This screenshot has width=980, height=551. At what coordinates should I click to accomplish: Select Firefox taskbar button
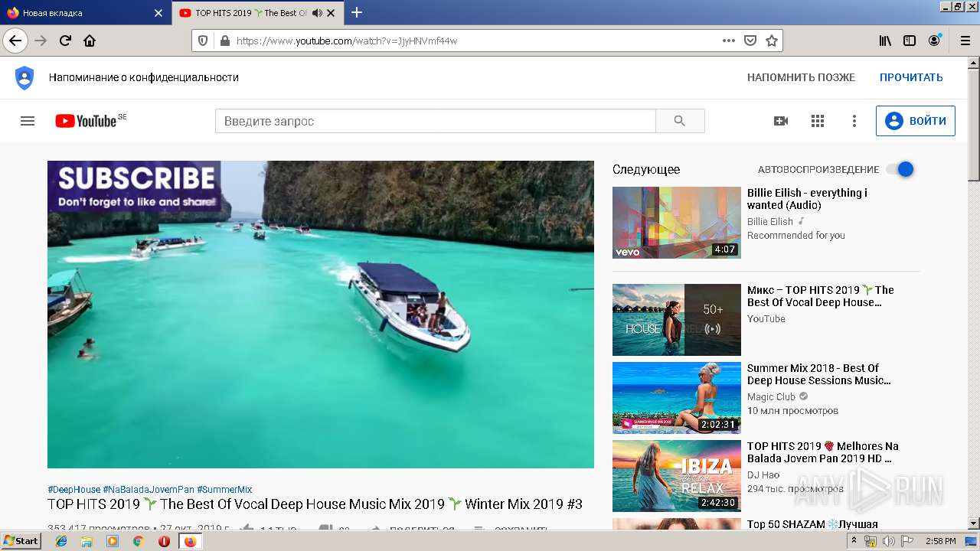point(190,541)
